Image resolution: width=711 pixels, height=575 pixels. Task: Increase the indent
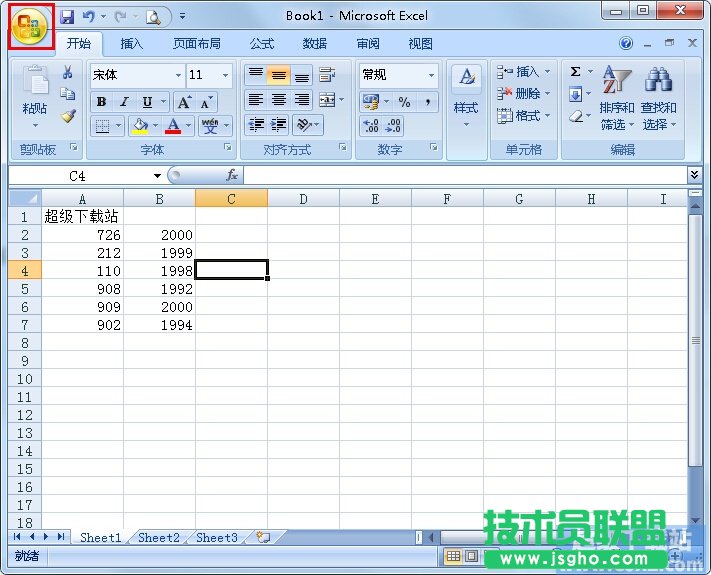278,125
